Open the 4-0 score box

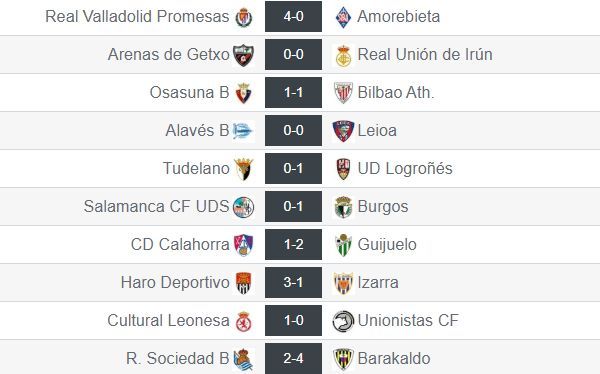293,16
